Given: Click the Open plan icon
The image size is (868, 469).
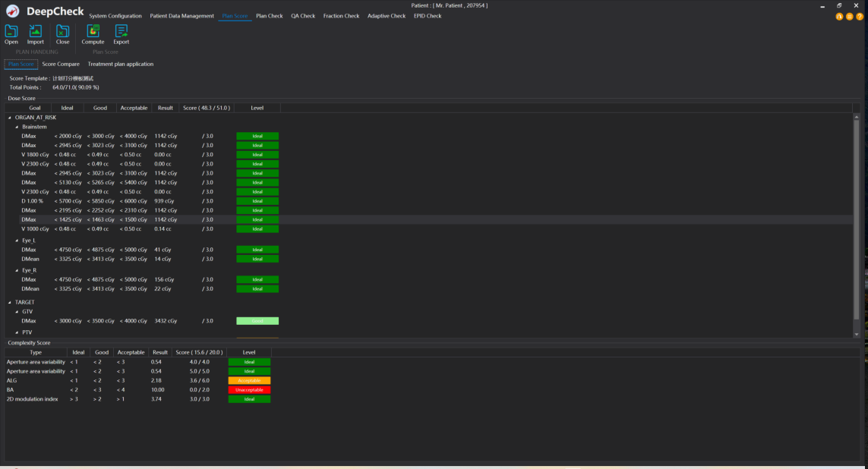Looking at the screenshot, I should pos(11,31).
